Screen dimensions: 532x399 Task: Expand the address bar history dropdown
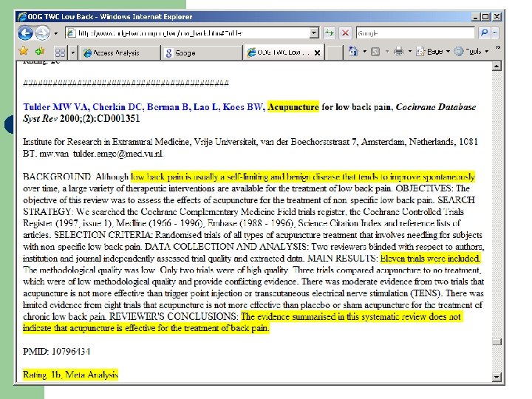point(314,33)
